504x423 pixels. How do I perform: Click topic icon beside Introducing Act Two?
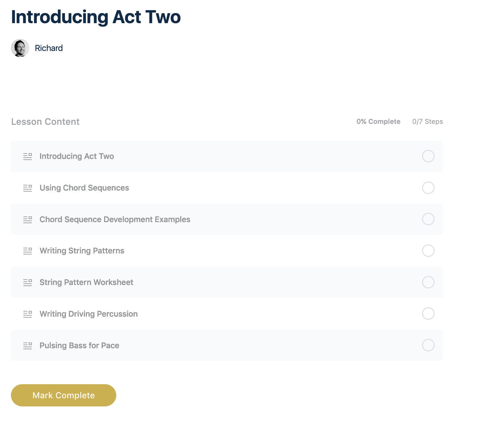pos(28,156)
